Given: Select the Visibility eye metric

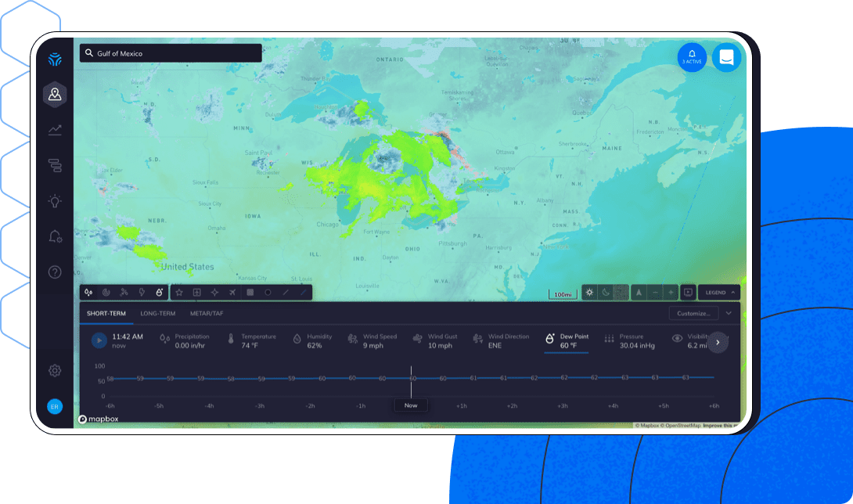Looking at the screenshot, I should (x=677, y=339).
